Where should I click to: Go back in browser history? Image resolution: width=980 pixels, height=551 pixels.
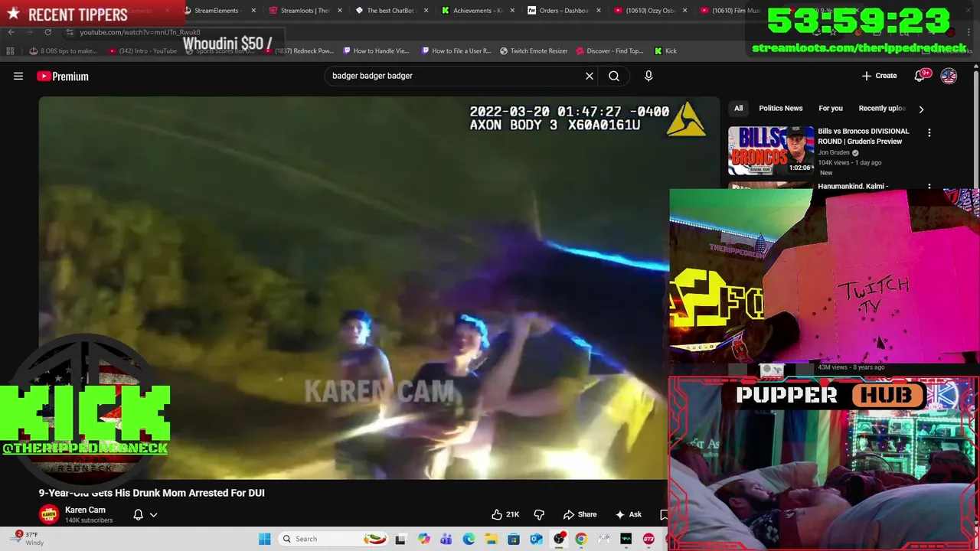(x=11, y=32)
